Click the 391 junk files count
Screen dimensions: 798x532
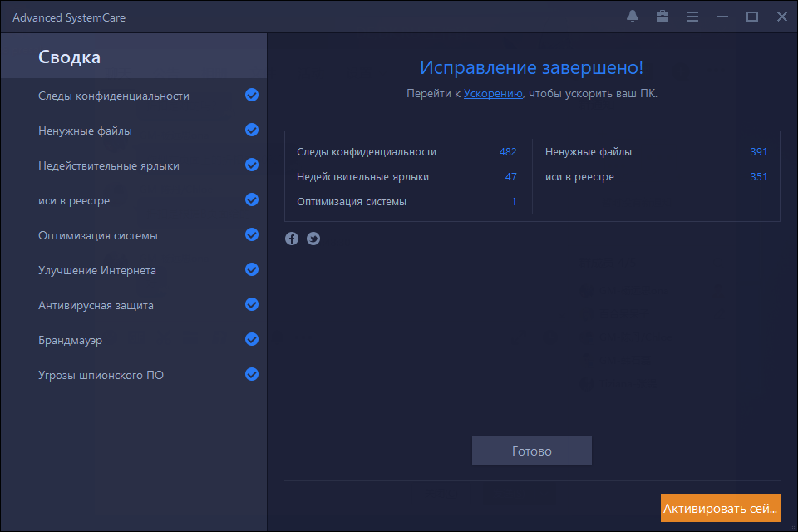tap(758, 152)
